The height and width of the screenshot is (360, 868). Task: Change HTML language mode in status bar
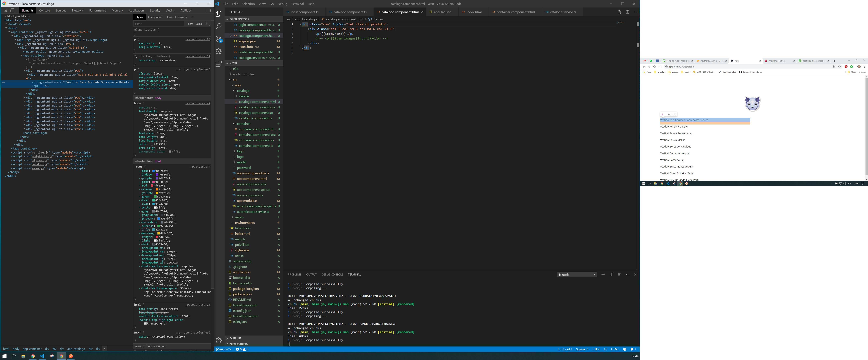[615, 349]
